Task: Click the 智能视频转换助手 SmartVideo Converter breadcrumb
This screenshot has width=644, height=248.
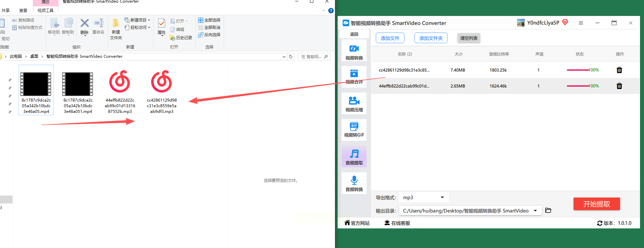Action: [84, 56]
